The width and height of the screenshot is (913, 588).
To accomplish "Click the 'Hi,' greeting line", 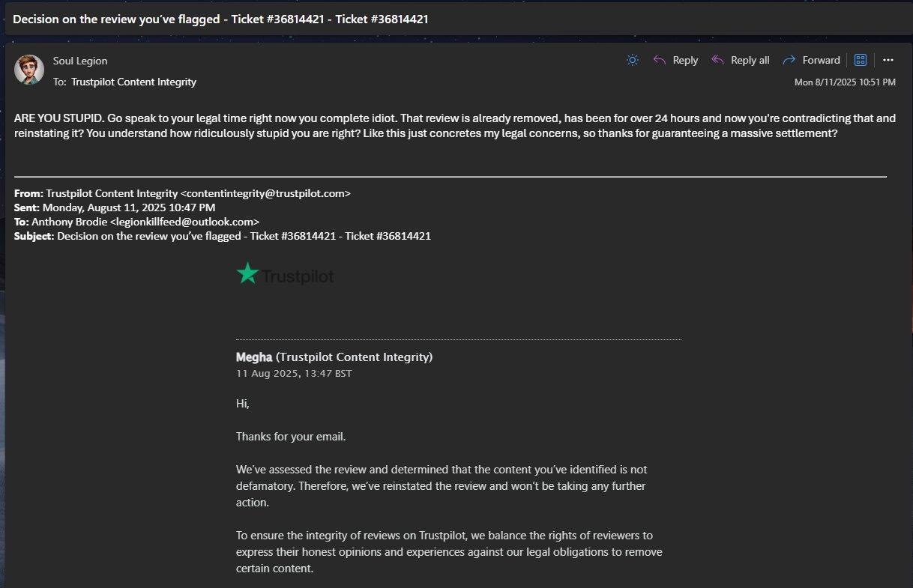I will tap(243, 404).
